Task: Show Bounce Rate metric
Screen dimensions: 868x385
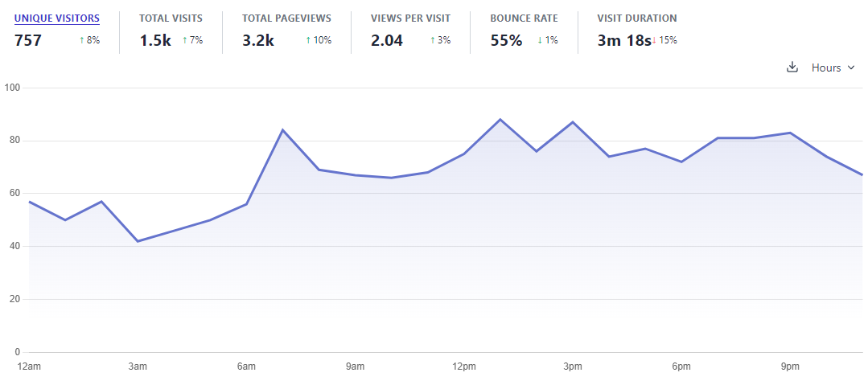Action: click(x=525, y=18)
